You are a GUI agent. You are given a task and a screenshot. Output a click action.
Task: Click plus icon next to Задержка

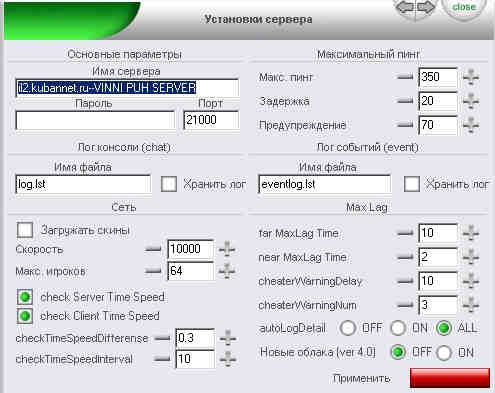pyautogui.click(x=471, y=101)
